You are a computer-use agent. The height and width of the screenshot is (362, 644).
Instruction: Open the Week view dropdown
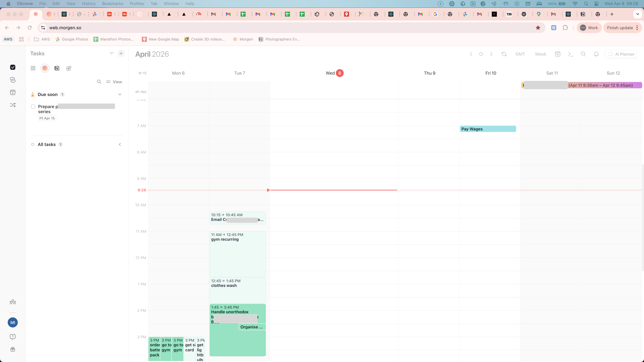click(x=541, y=54)
